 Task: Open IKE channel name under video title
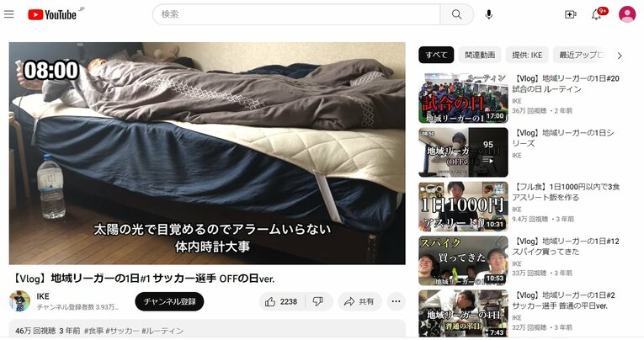(x=43, y=296)
